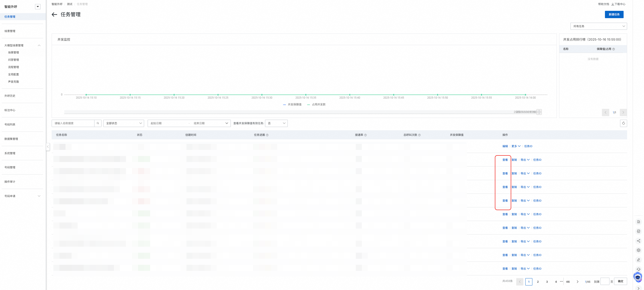Click the search magnifier icon in name search
The height and width of the screenshot is (290, 644).
(98, 123)
